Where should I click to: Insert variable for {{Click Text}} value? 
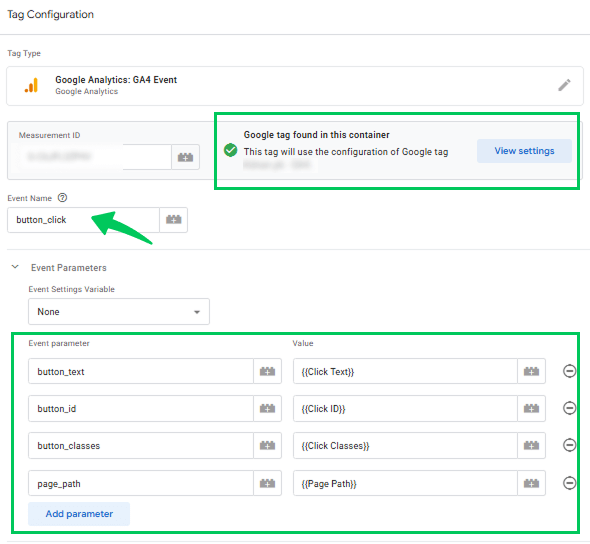[x=531, y=371]
